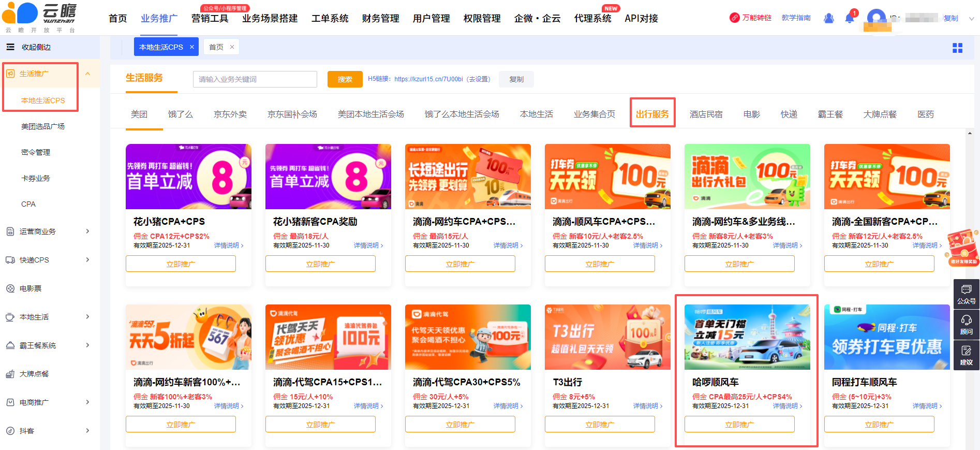The image size is (980, 450).
Task: Expand the 快递CPS sidebar menu
Action: point(87,260)
